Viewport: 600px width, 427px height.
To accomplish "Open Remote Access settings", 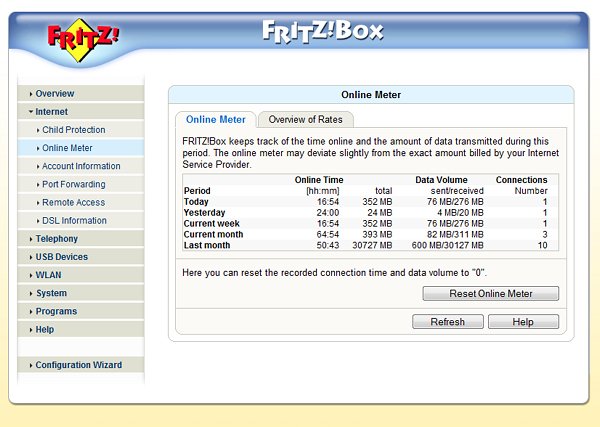I will 73,202.
